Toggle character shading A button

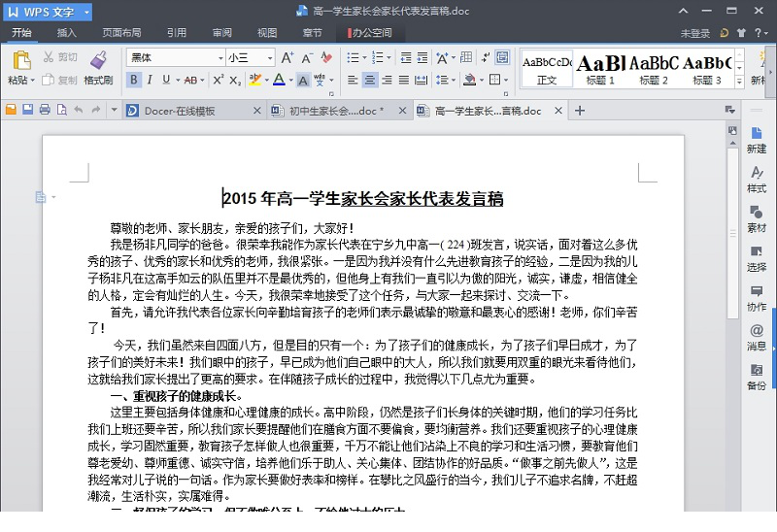pyautogui.click(x=303, y=80)
